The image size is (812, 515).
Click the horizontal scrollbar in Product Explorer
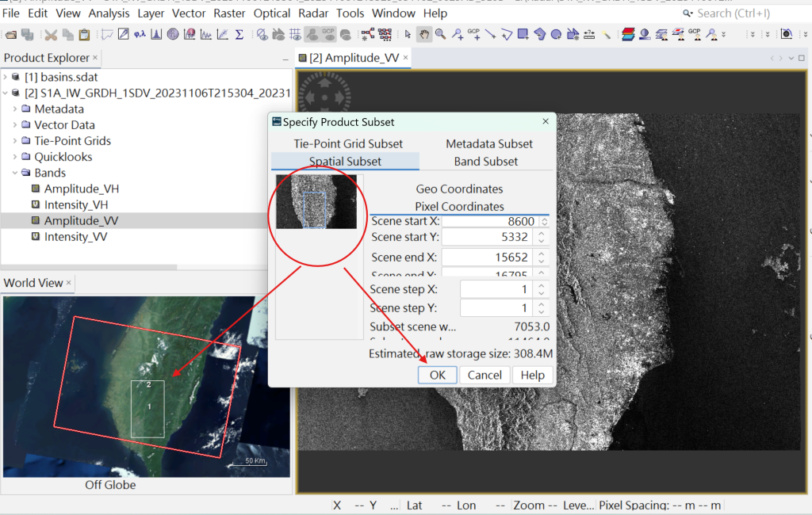pyautogui.click(x=89, y=267)
